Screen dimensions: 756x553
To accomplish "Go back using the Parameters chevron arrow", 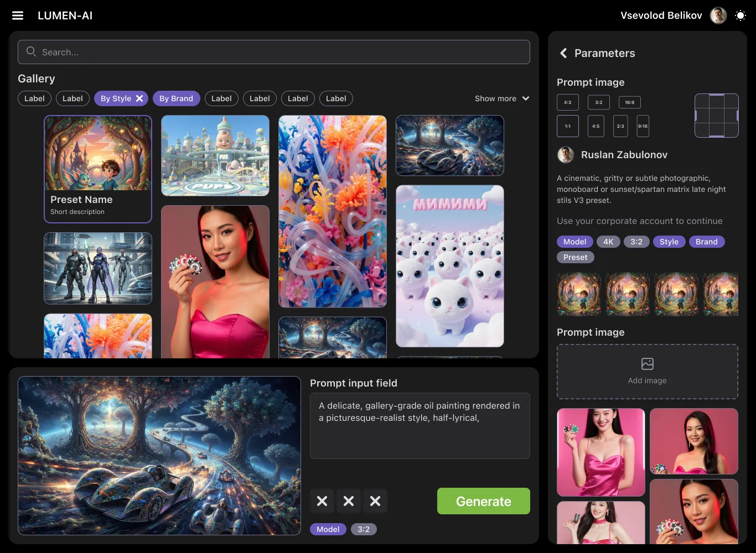I will [x=563, y=53].
